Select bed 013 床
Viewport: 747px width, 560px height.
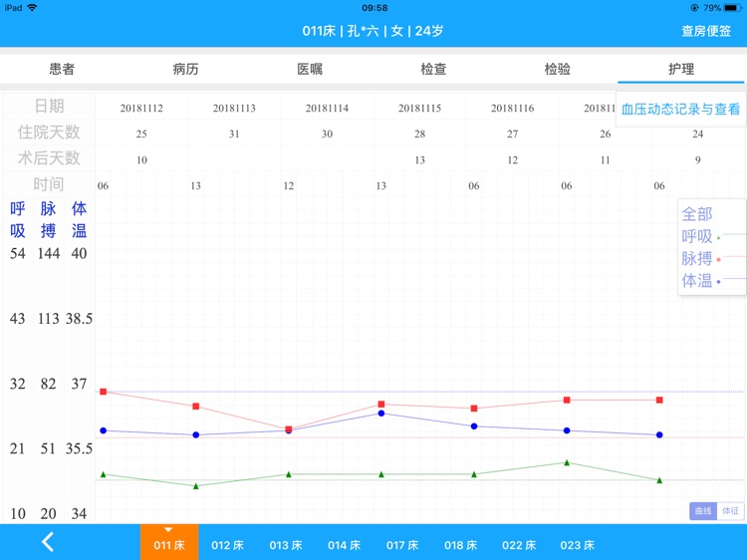click(x=286, y=545)
